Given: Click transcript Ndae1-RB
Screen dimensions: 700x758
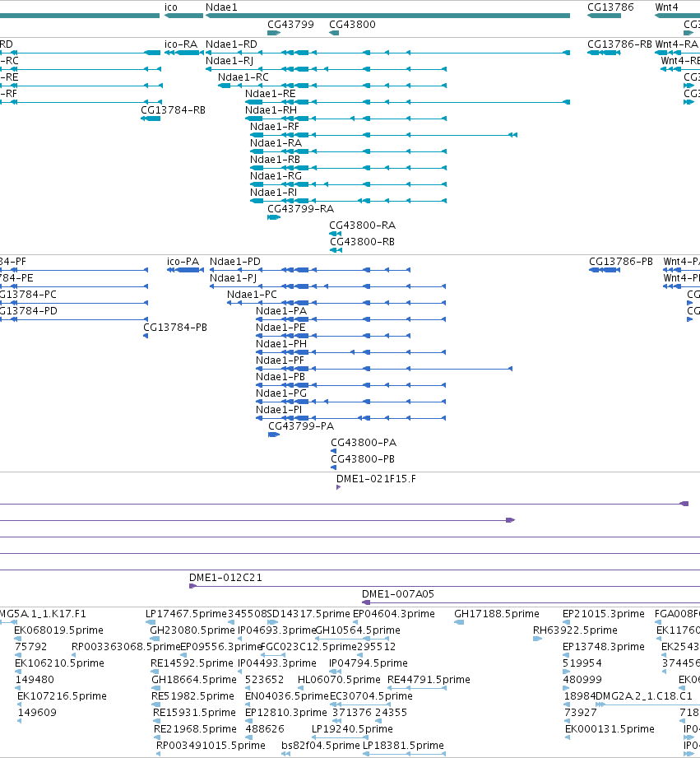Looking at the screenshot, I should click(275, 159).
